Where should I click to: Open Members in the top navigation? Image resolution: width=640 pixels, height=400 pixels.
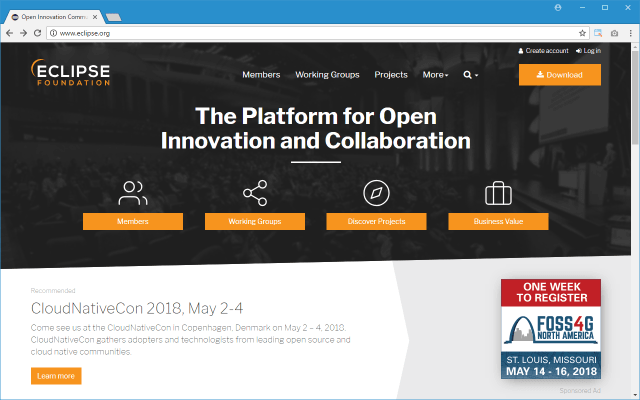(x=261, y=75)
